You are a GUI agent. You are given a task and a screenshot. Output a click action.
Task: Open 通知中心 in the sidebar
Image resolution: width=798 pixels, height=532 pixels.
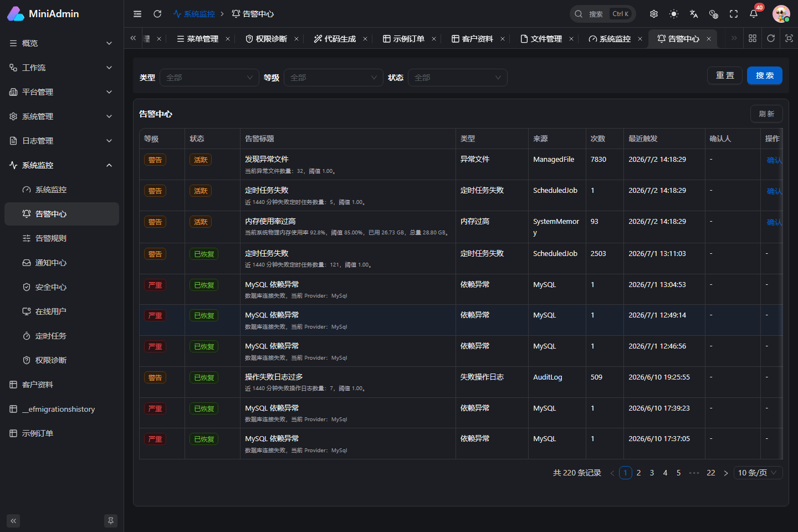(62, 263)
